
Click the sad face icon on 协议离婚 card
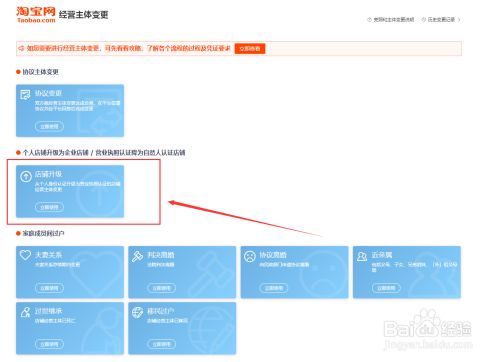[250, 256]
